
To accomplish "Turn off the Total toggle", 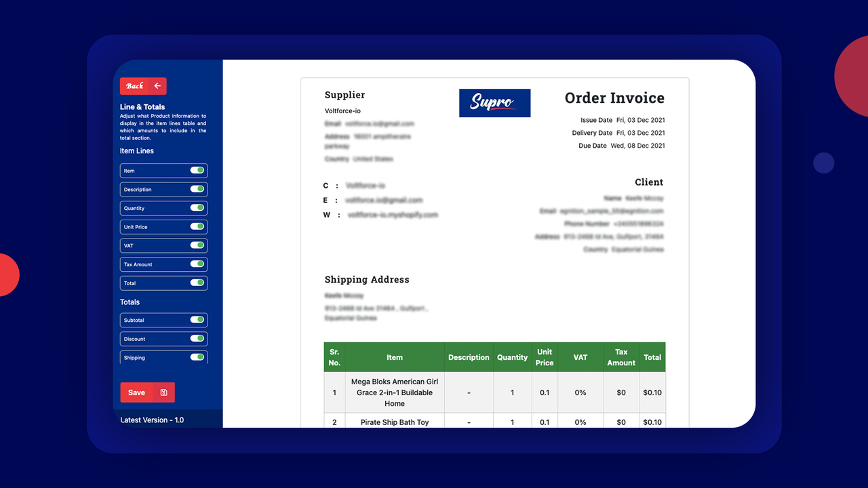I will 197,283.
